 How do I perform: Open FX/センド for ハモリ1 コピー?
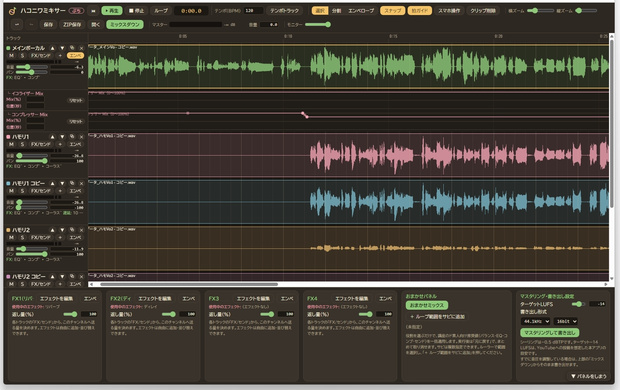[x=41, y=191]
